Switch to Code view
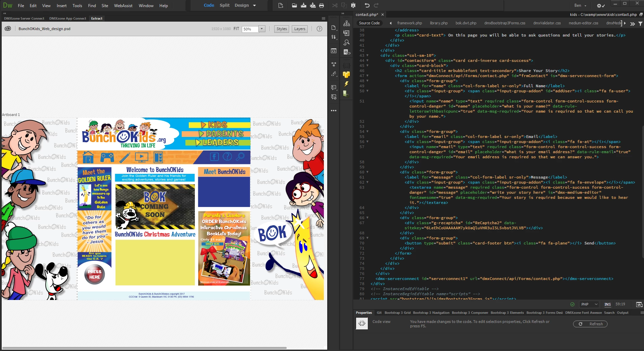This screenshot has height=351, width=644. point(209,5)
